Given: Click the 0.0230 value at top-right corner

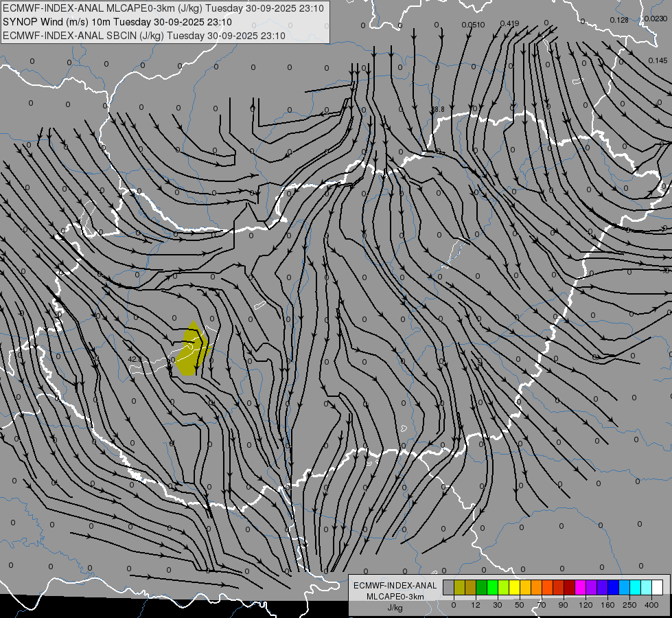Looking at the screenshot, I should point(656,19).
